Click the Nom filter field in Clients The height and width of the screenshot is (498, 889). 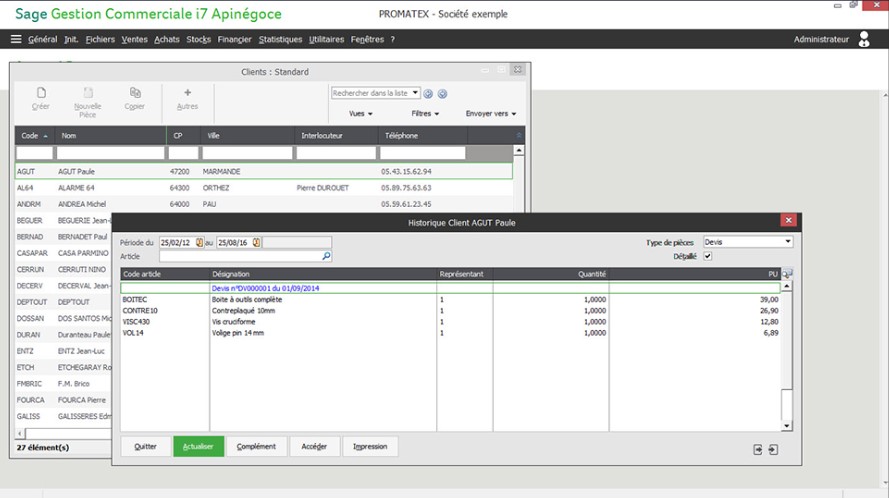(x=111, y=153)
